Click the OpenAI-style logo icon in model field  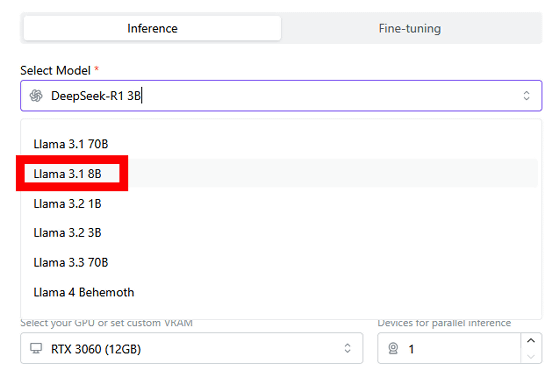pos(36,96)
